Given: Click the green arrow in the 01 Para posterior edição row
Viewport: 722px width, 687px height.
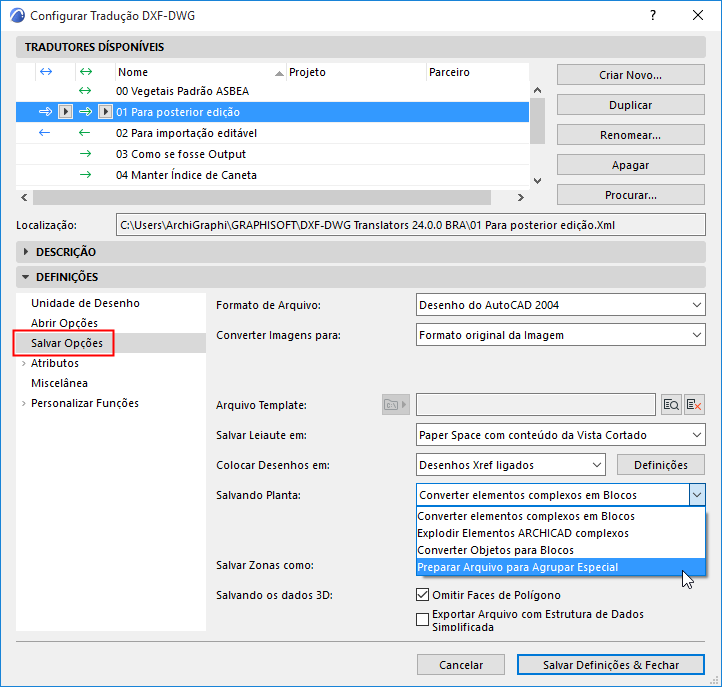Looking at the screenshot, I should pyautogui.click(x=85, y=112).
